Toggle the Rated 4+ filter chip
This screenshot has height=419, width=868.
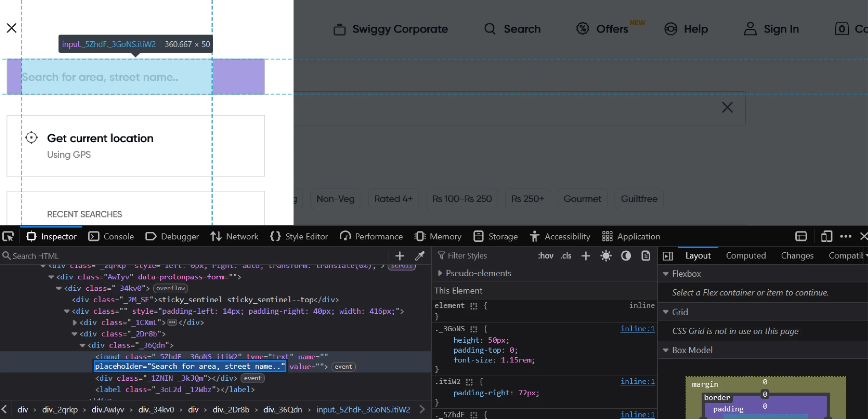393,199
